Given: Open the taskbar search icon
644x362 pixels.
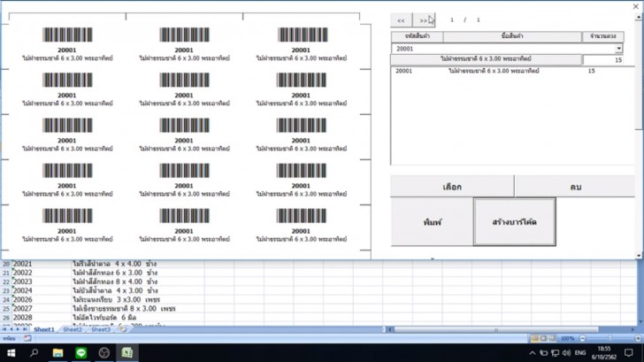Looking at the screenshot, I should click(x=34, y=352).
